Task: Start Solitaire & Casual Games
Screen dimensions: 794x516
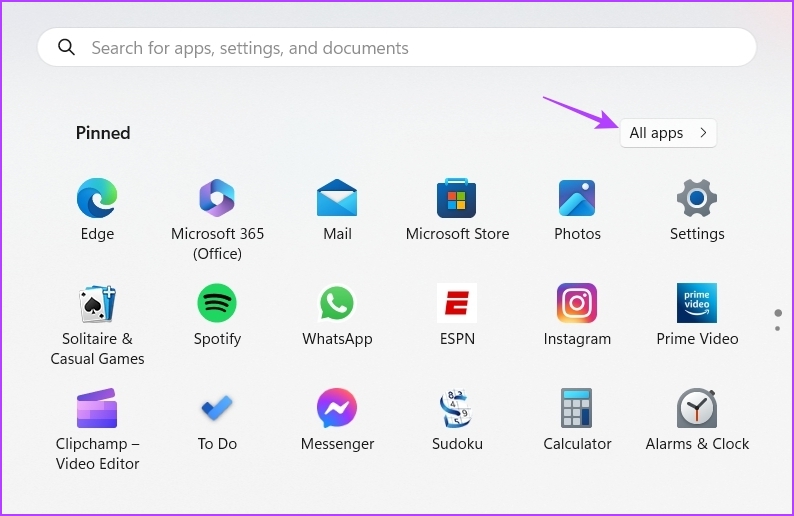Action: (x=97, y=304)
